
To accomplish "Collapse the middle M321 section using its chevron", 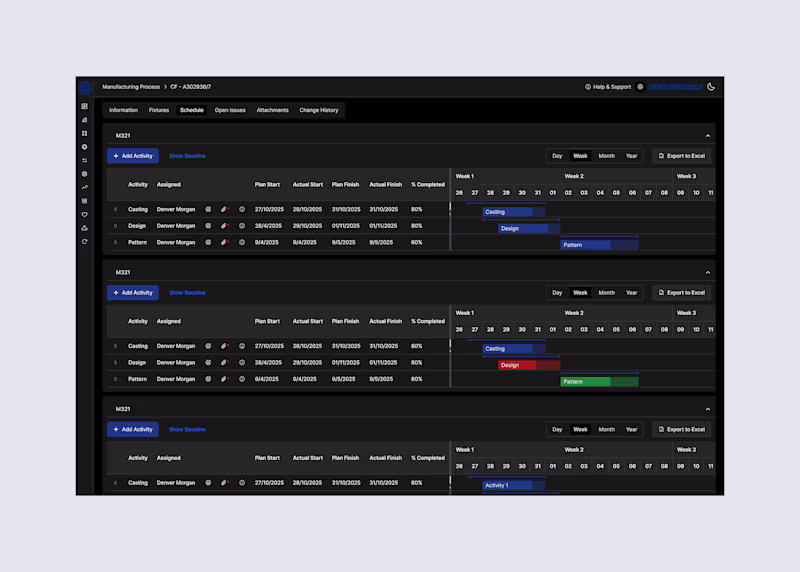I will click(708, 272).
